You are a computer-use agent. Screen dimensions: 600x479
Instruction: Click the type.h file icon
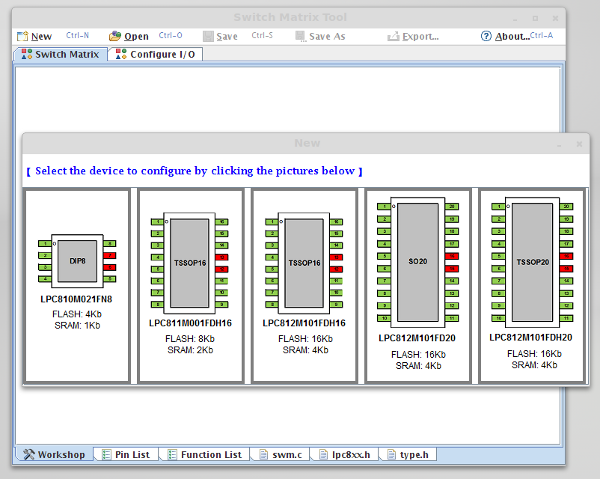pyautogui.click(x=391, y=455)
